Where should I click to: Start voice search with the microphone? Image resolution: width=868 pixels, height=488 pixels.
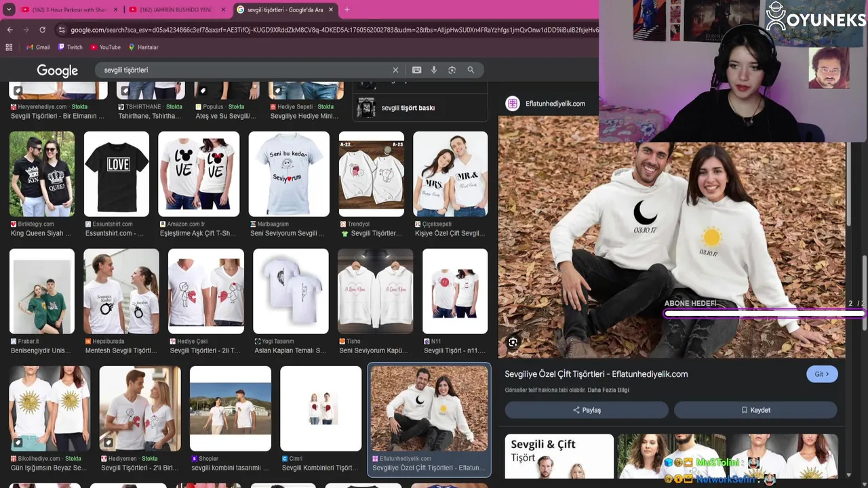click(434, 70)
